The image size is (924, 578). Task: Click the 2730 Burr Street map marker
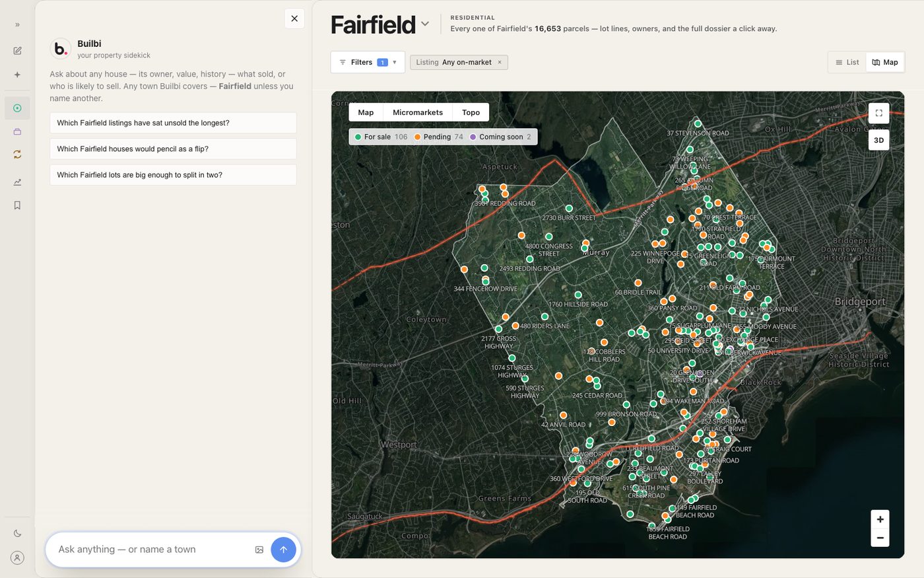[569, 208]
